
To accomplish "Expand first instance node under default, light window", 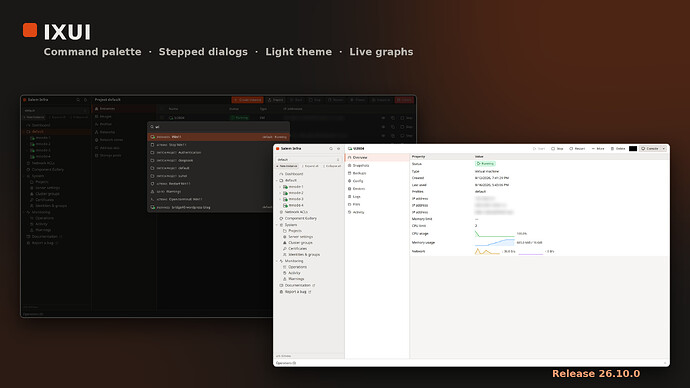I will pyautogui.click(x=280, y=187).
